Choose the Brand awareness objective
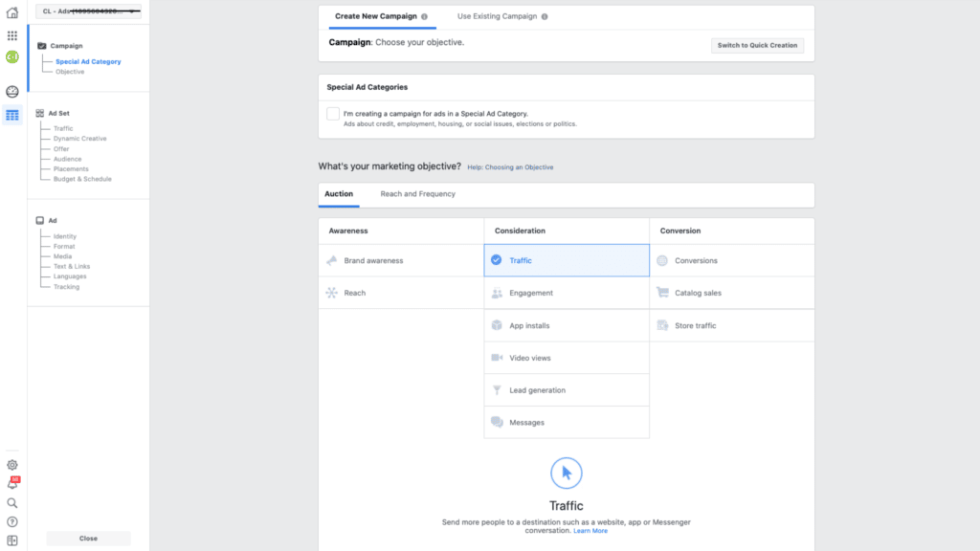The height and width of the screenshot is (551, 980). 373,260
